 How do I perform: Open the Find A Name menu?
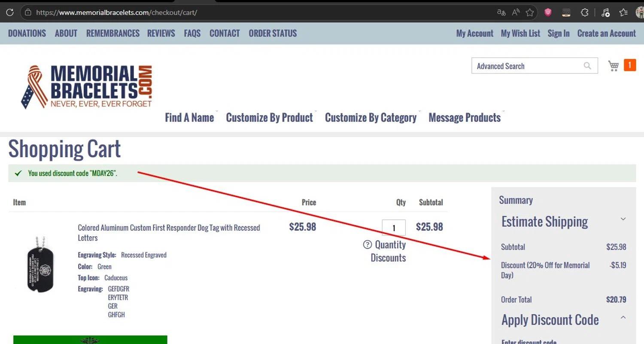[x=189, y=118]
